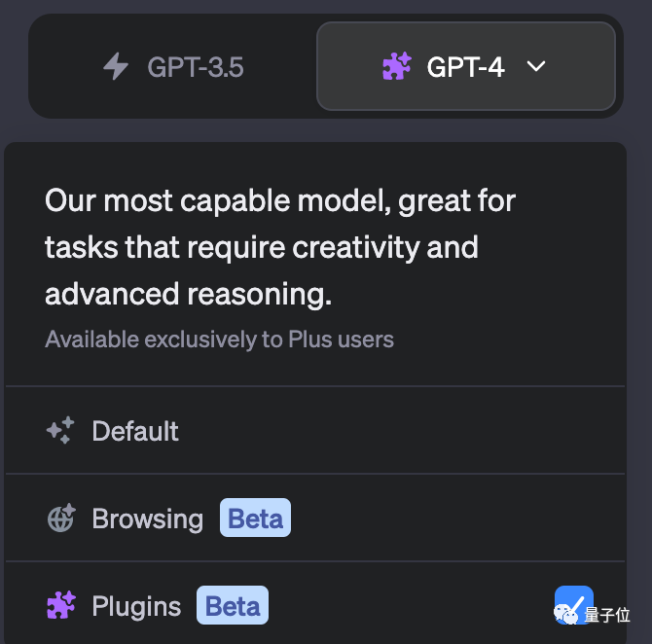This screenshot has height=644, width=652.
Task: Select the GPT-4 label text
Action: click(x=466, y=67)
